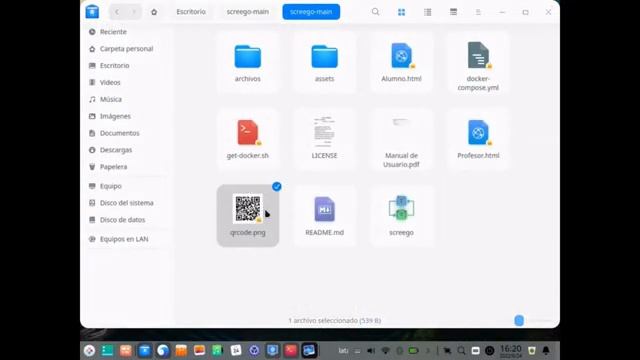640x360 pixels.
Task: Open the notifications bell icon
Action: coord(546,351)
